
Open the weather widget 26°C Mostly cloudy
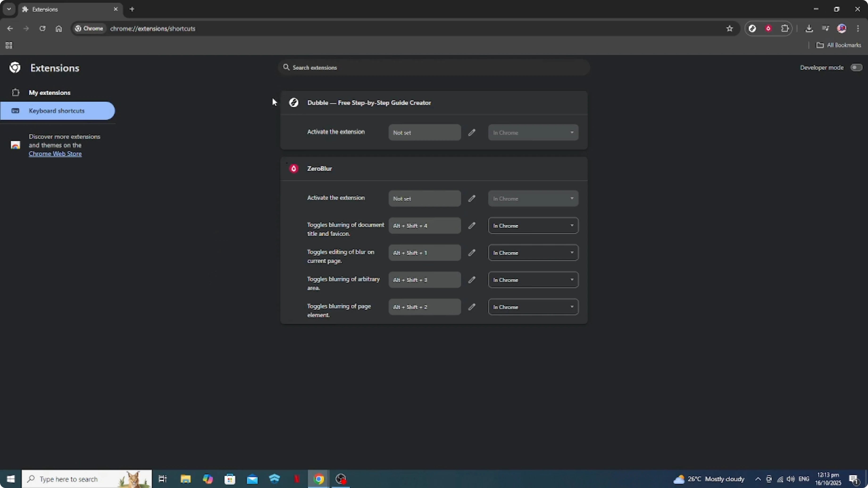click(x=709, y=479)
